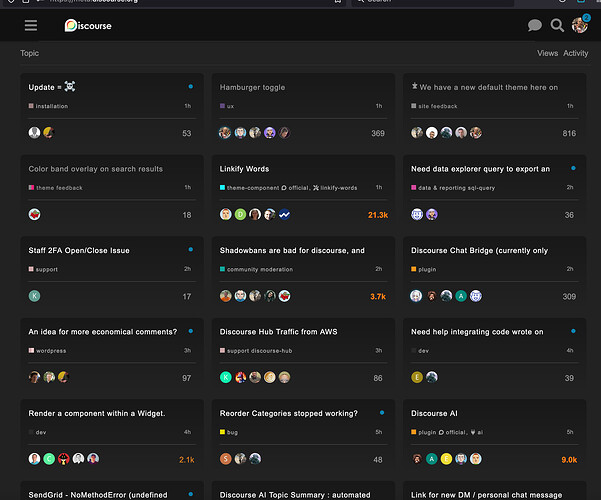
Task: Open 'An idea for more economical comments?' topic
Action: (103, 332)
